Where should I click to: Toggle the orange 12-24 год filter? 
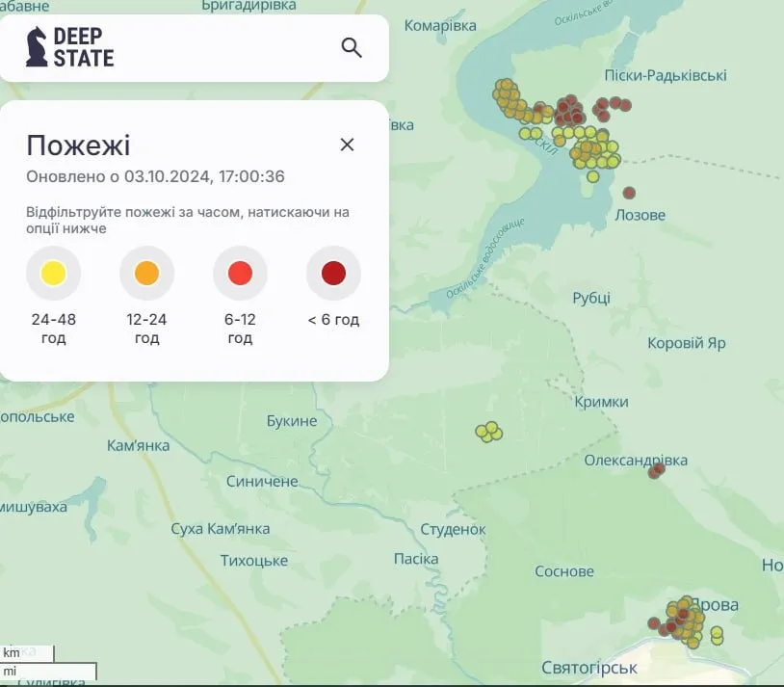coord(146,273)
